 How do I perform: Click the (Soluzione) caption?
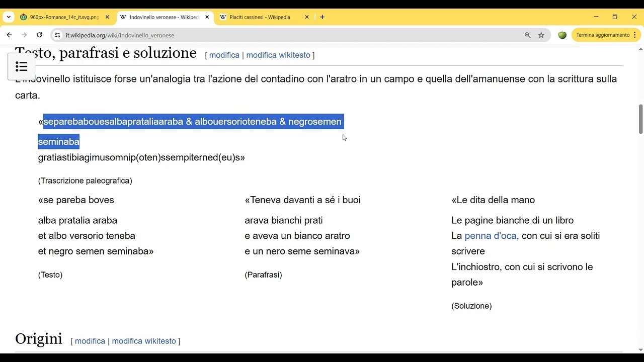click(x=471, y=306)
